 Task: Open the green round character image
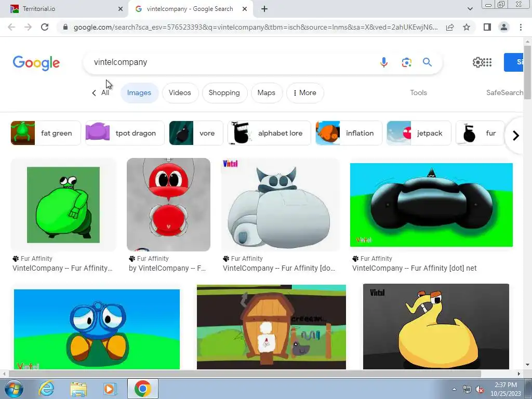(x=63, y=205)
